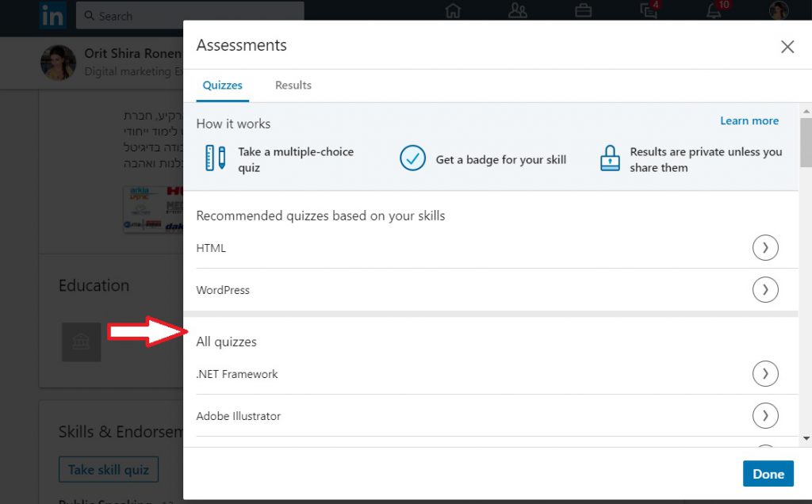Screen dimensions: 812x504
Task: Click the Education section heading
Action: [94, 285]
